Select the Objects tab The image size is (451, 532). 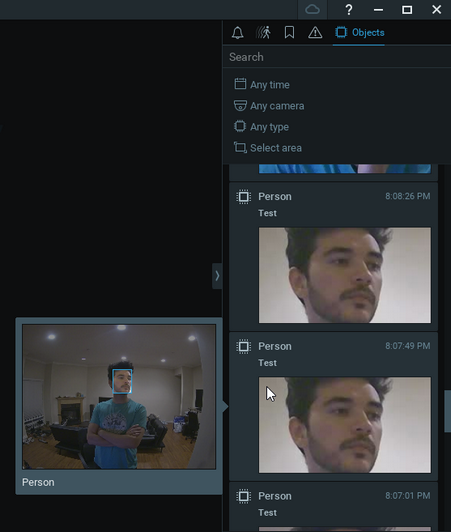tap(359, 33)
